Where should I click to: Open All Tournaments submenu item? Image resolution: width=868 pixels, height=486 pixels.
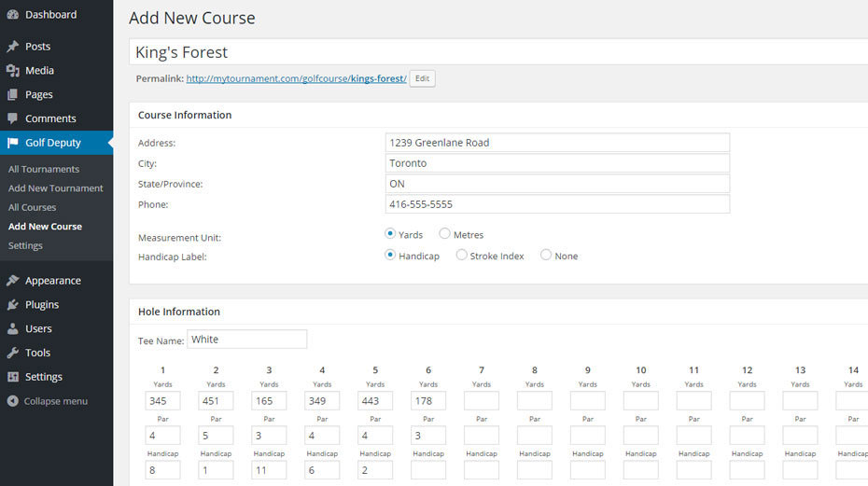click(44, 169)
